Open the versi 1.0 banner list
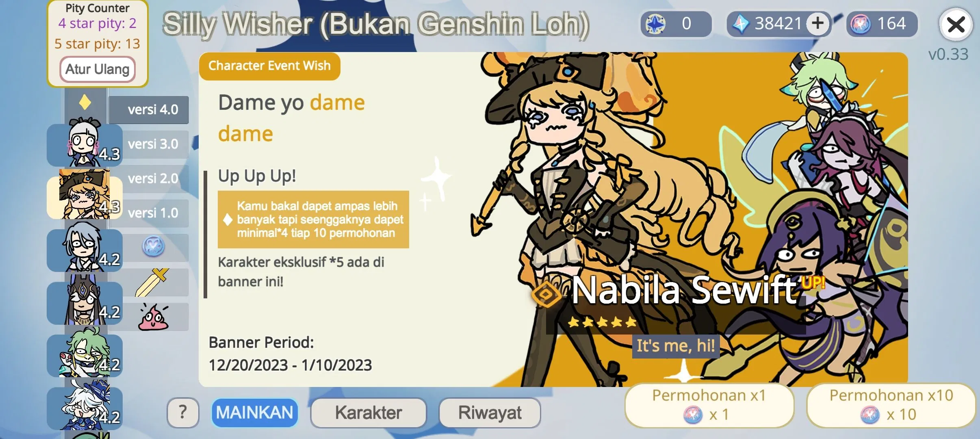This screenshot has width=980, height=439. click(x=153, y=213)
